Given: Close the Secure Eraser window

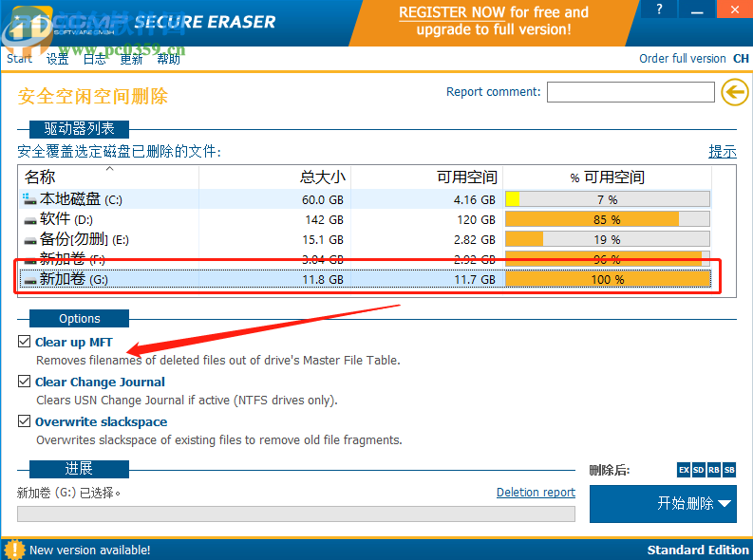Looking at the screenshot, I should (735, 9).
